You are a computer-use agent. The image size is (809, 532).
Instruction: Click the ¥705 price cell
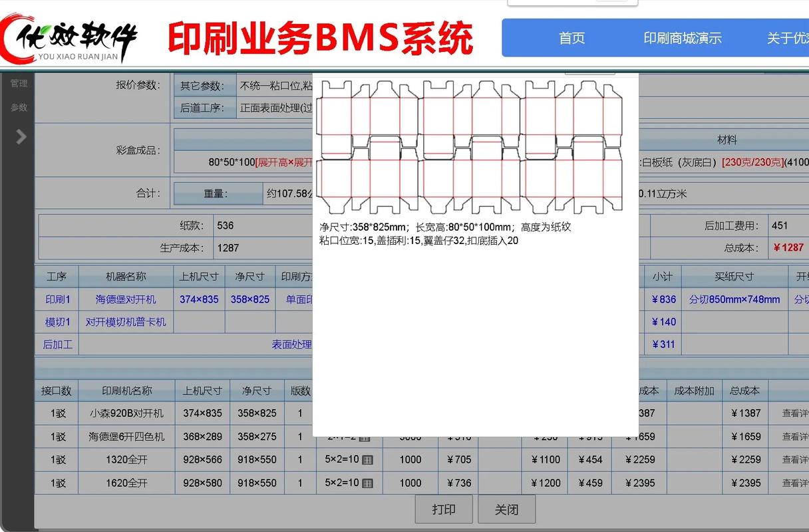pos(459,460)
